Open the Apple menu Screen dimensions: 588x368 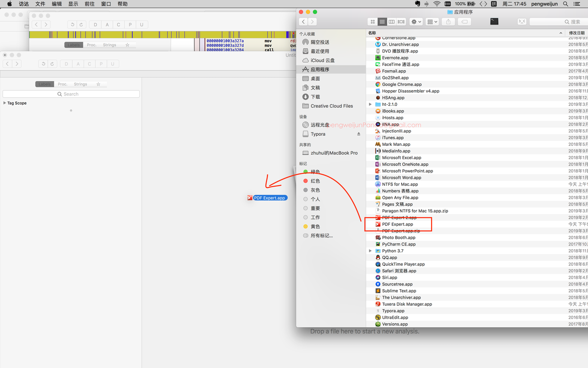tap(9, 4)
